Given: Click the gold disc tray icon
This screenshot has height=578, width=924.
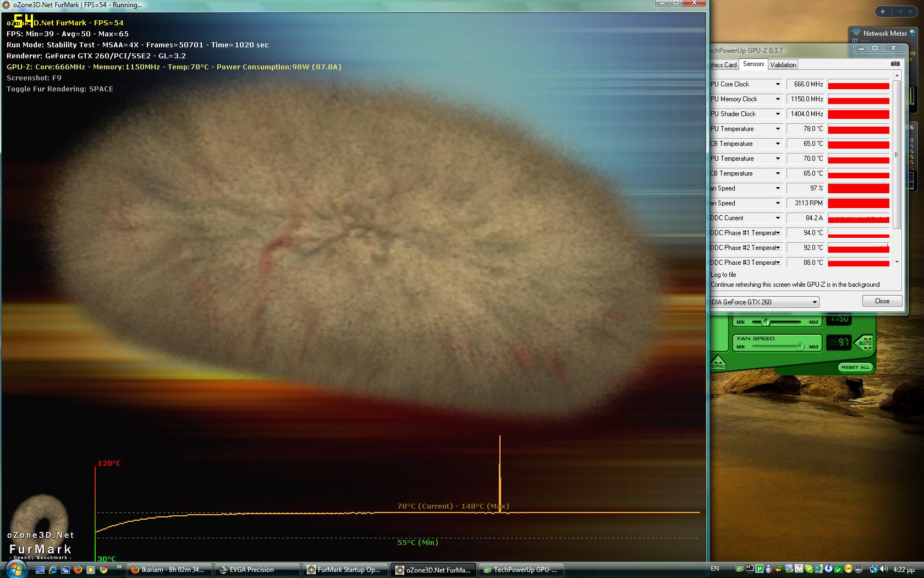Looking at the screenshot, I should pyautogui.click(x=848, y=569).
